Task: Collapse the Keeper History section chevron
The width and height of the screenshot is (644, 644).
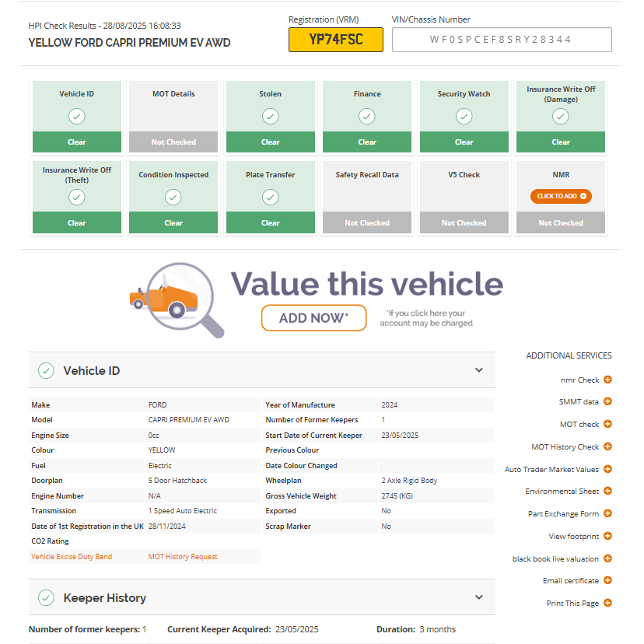Action: click(479, 597)
